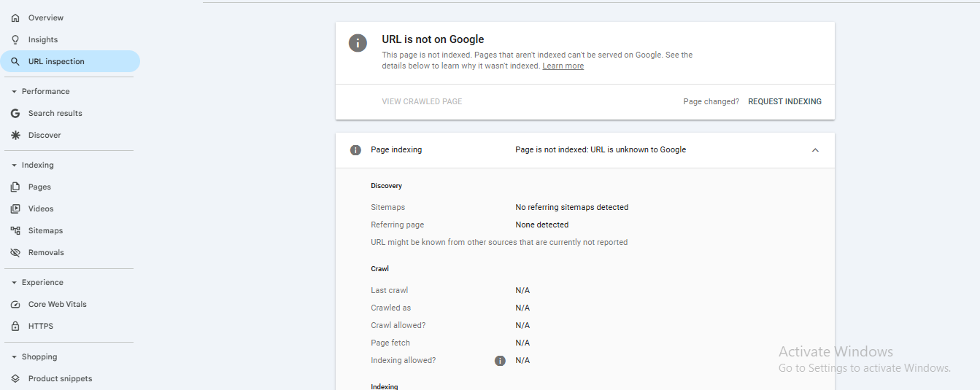This screenshot has width=980, height=390.
Task: Open the Removals page
Action: (x=70, y=252)
